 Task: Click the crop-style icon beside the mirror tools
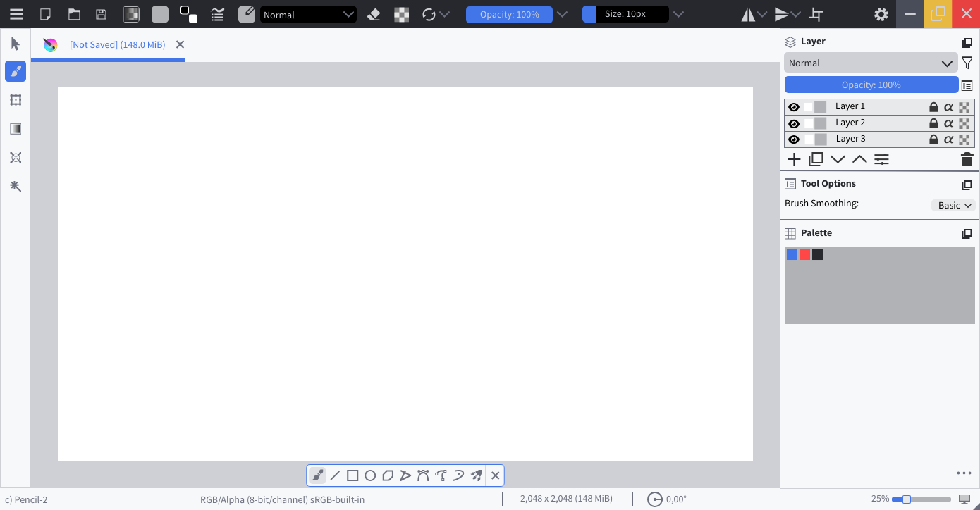816,14
